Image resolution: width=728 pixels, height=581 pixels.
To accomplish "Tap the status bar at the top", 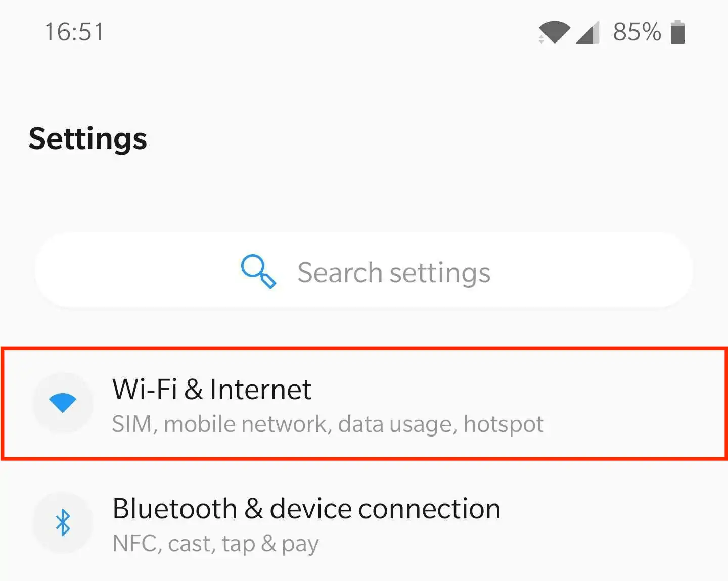I will (x=364, y=31).
